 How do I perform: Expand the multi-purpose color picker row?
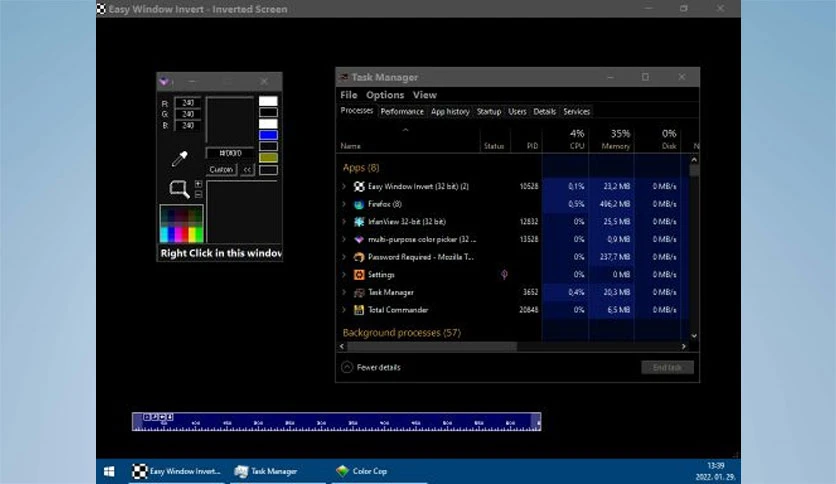coord(344,239)
